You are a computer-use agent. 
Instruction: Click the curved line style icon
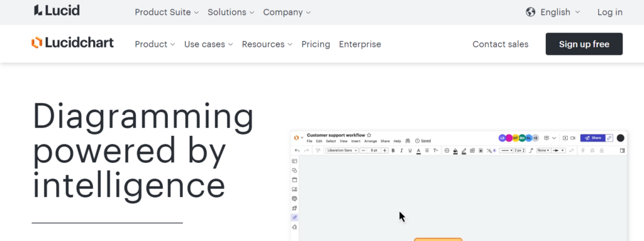pyautogui.click(x=531, y=150)
